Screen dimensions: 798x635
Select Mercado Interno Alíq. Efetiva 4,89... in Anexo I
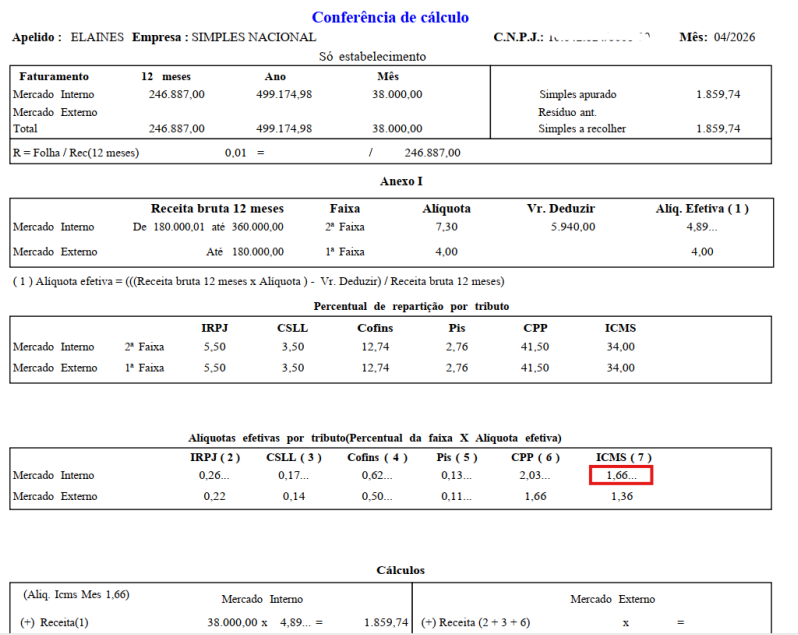point(702,227)
